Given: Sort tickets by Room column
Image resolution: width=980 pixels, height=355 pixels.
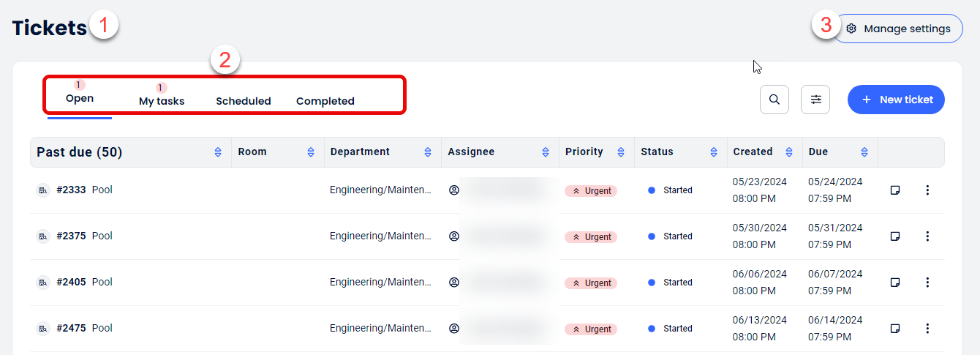Looking at the screenshot, I should (x=311, y=152).
